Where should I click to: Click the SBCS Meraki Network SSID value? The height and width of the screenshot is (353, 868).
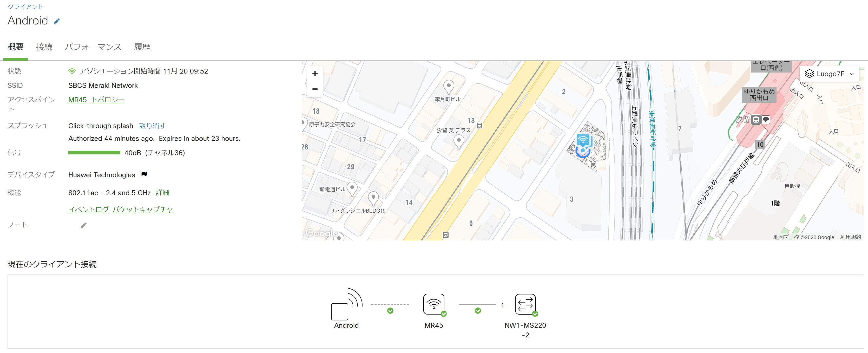tap(103, 86)
